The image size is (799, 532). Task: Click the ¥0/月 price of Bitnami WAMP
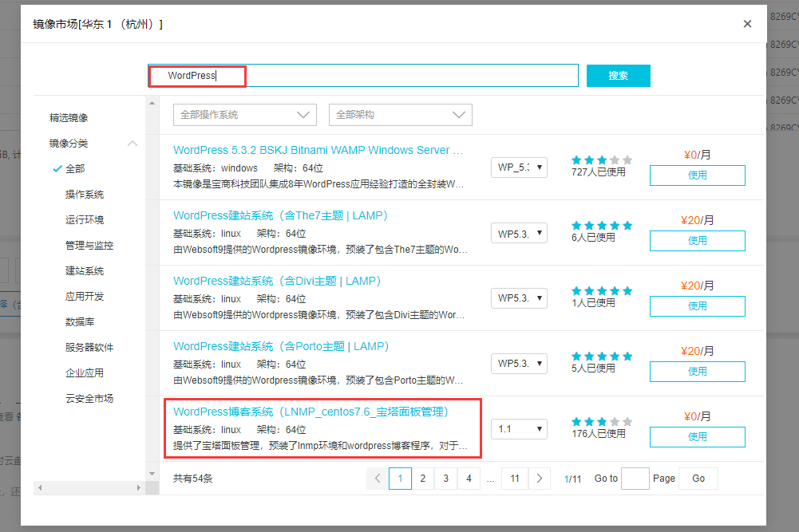(x=697, y=155)
